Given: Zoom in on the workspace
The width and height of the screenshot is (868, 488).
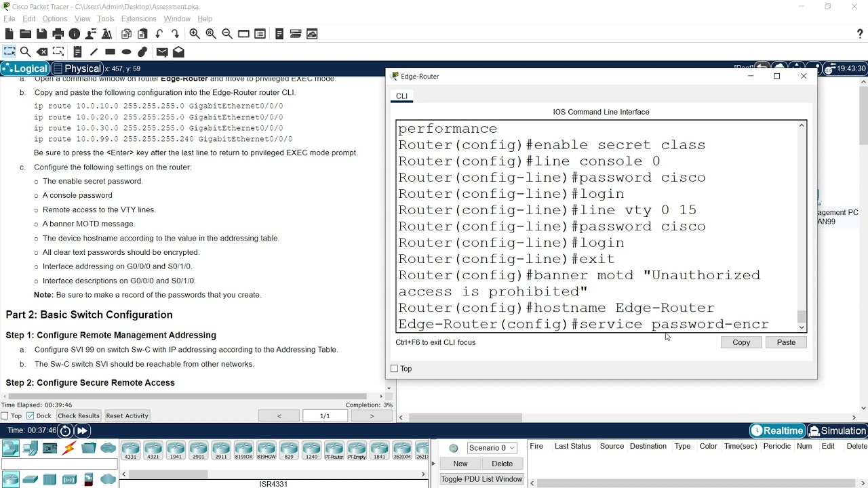Looking at the screenshot, I should [x=195, y=34].
